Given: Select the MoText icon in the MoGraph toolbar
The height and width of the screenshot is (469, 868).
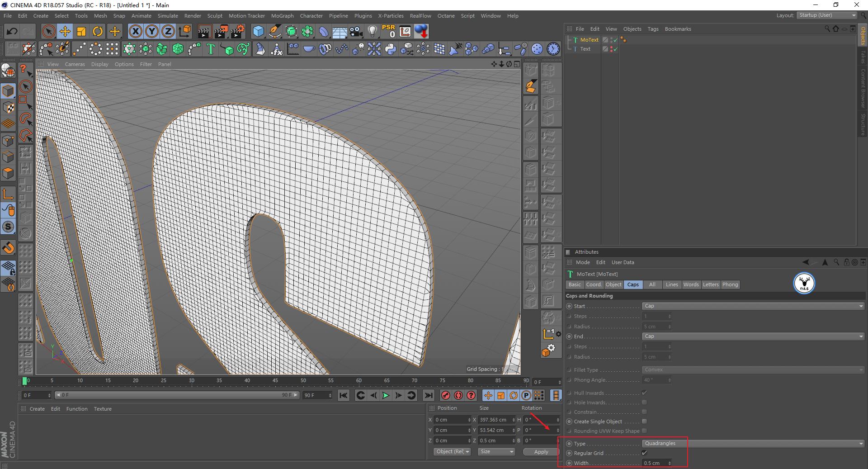Looking at the screenshot, I should tap(210, 49).
